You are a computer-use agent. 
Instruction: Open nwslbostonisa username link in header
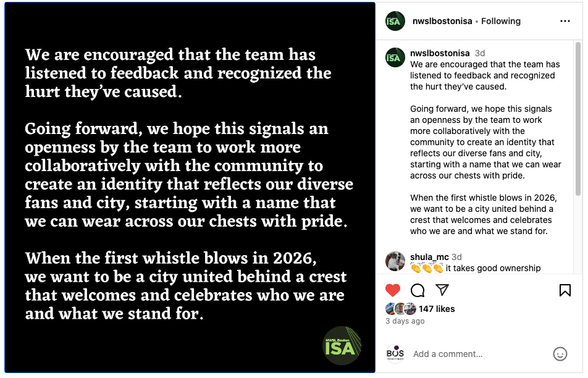point(442,21)
